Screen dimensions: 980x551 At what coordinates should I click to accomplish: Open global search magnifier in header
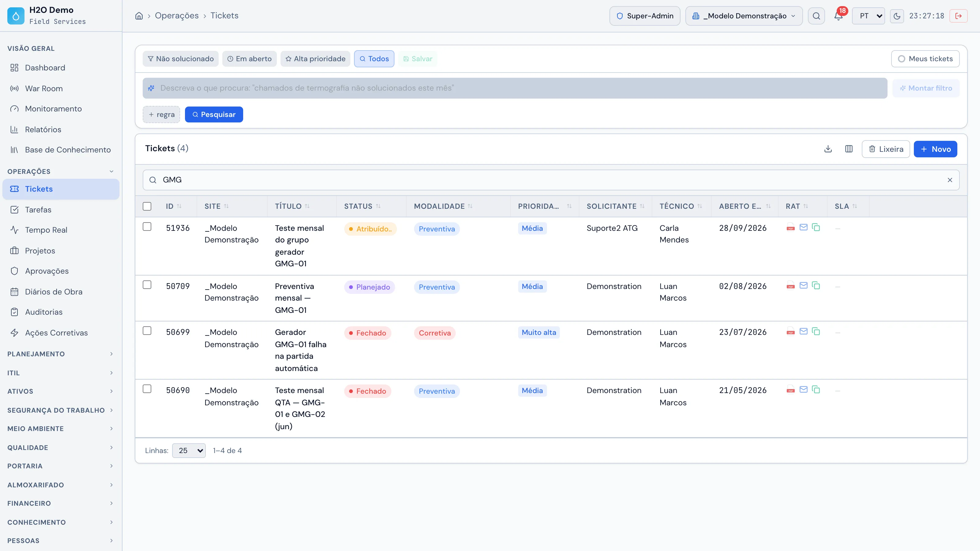pos(816,16)
